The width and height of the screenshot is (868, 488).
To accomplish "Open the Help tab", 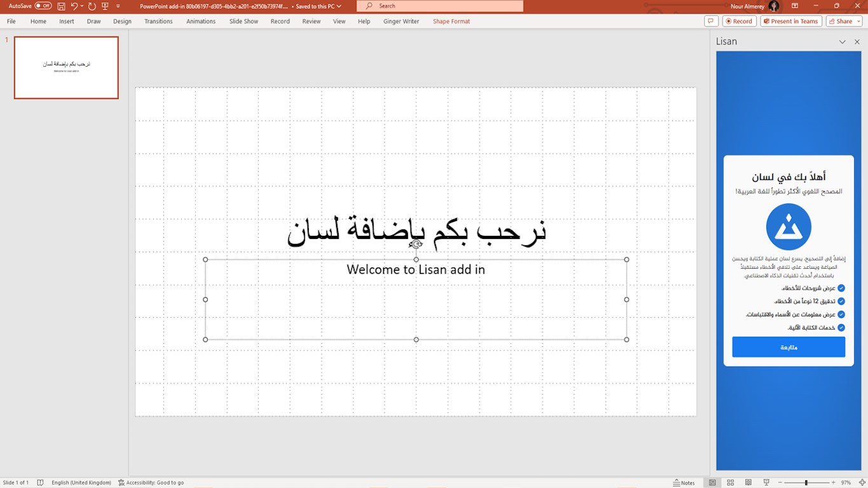I will pyautogui.click(x=363, y=21).
